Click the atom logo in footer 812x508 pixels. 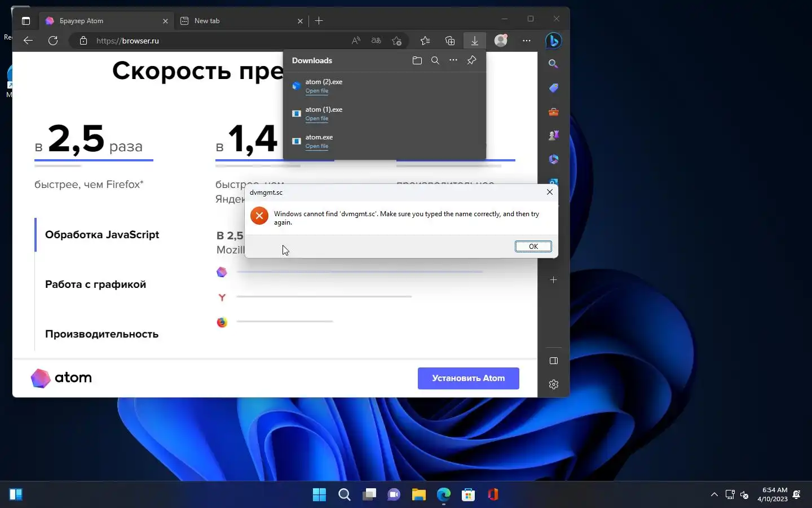61,378
